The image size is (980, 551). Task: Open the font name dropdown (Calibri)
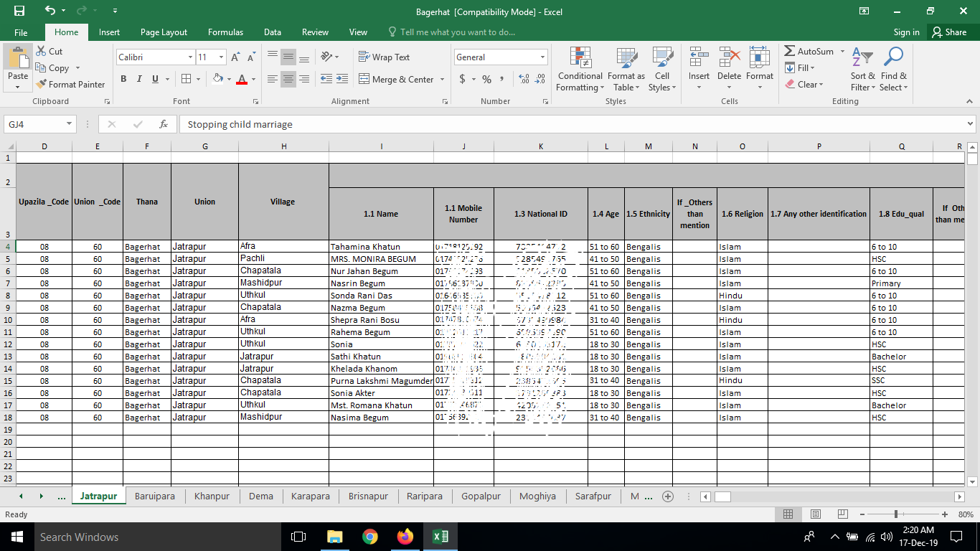[190, 57]
